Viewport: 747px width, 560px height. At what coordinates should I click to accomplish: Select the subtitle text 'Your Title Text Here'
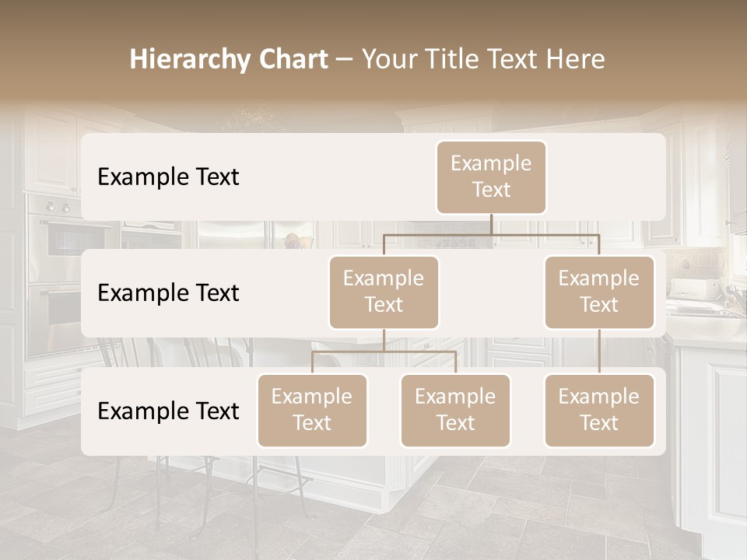484,58
